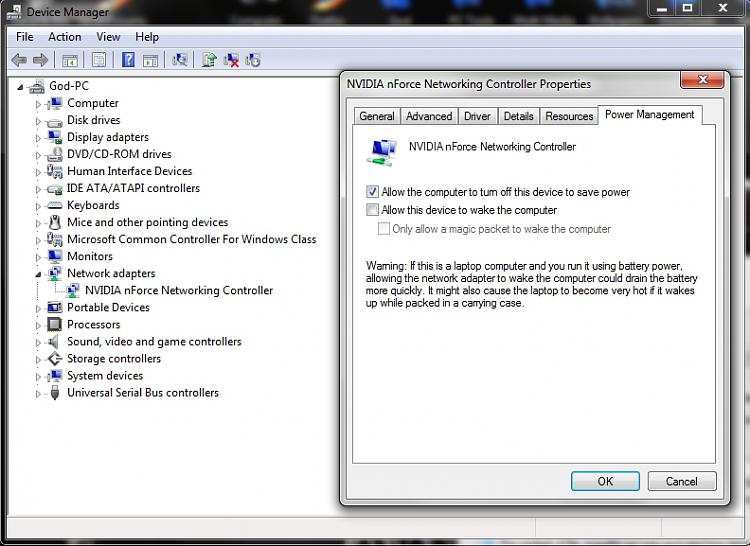Click the Forward arrow toolbar icon

pyautogui.click(x=41, y=60)
